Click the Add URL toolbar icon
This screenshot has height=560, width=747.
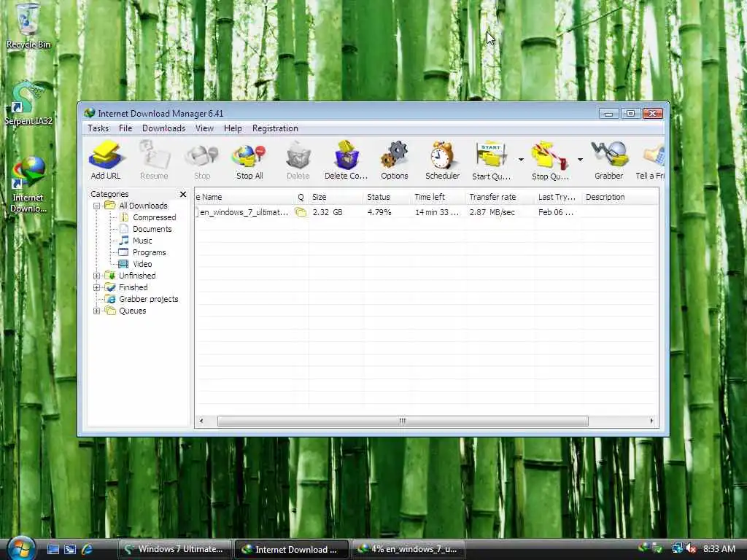tap(106, 160)
